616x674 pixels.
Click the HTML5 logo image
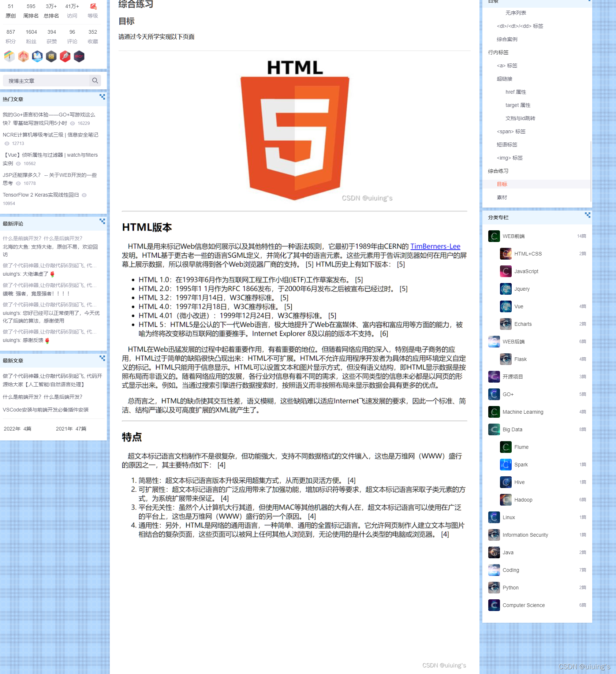coord(295,131)
